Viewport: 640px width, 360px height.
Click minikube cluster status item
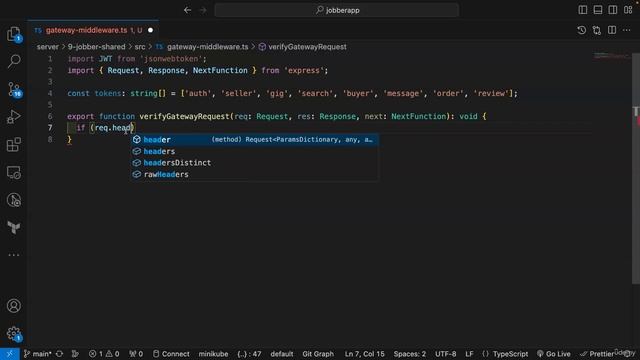213,354
